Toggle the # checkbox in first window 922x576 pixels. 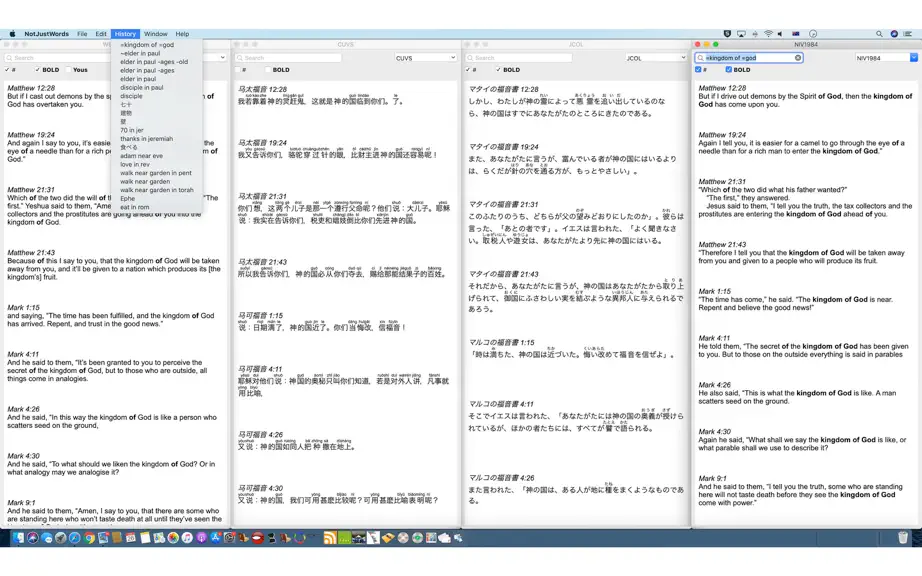click(x=7, y=69)
